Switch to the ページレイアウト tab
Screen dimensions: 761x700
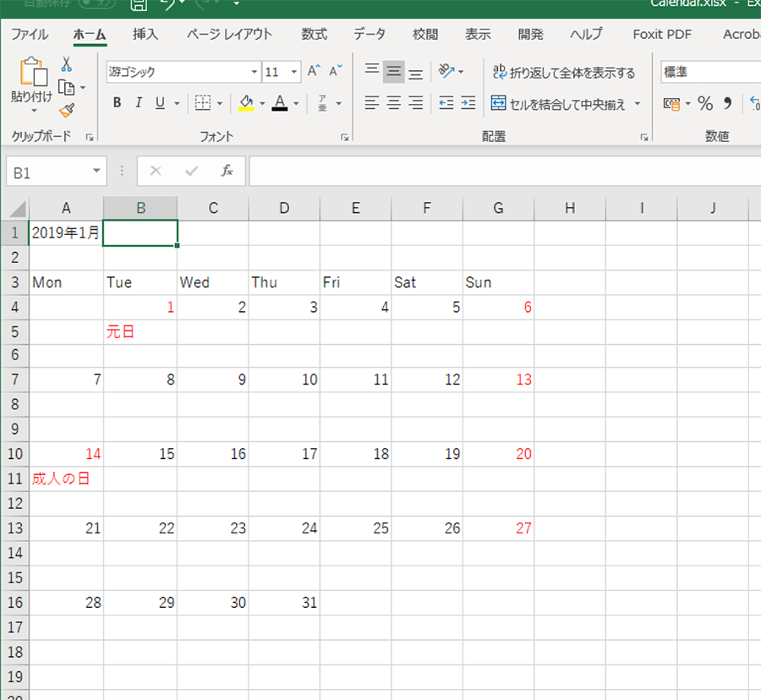click(x=229, y=35)
